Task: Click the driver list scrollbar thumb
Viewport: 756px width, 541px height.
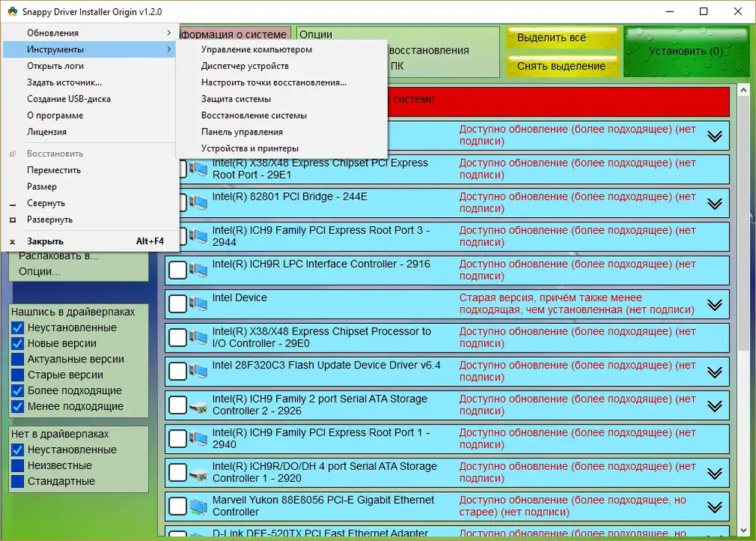Action: click(743, 224)
